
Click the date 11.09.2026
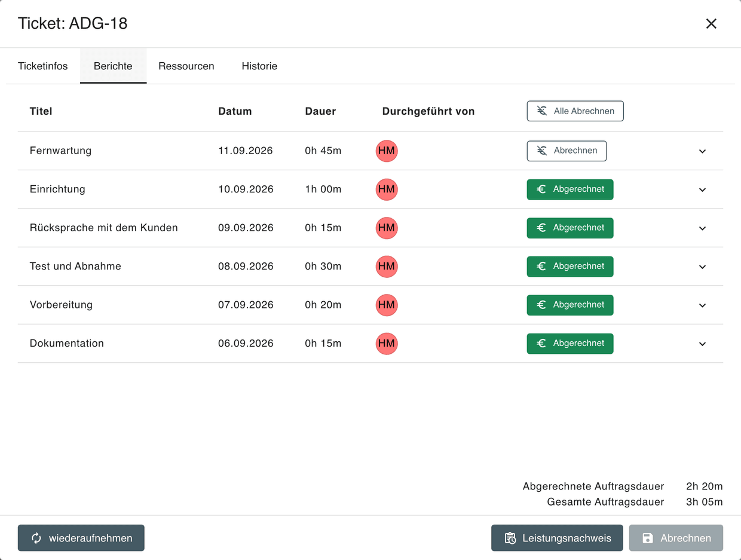[x=246, y=151]
